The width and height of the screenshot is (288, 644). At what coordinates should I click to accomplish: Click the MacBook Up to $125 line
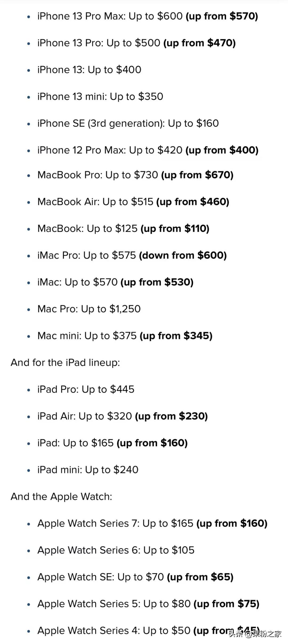[x=123, y=229]
